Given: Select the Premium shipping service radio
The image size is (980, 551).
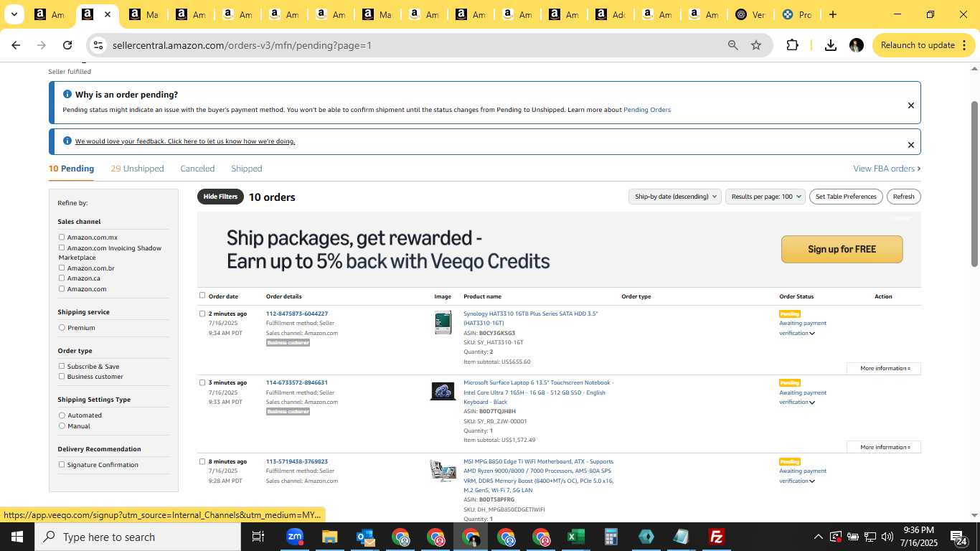Looking at the screenshot, I should pyautogui.click(x=62, y=327).
